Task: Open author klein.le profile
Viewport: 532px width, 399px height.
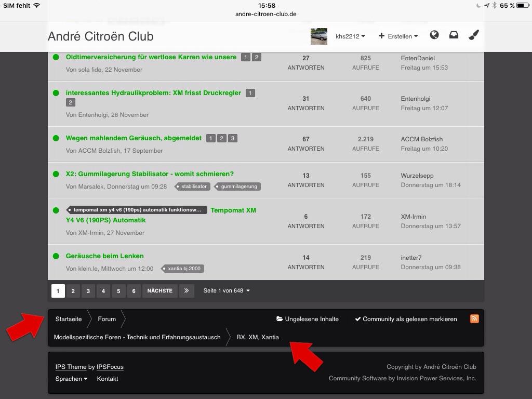Action: coord(88,269)
